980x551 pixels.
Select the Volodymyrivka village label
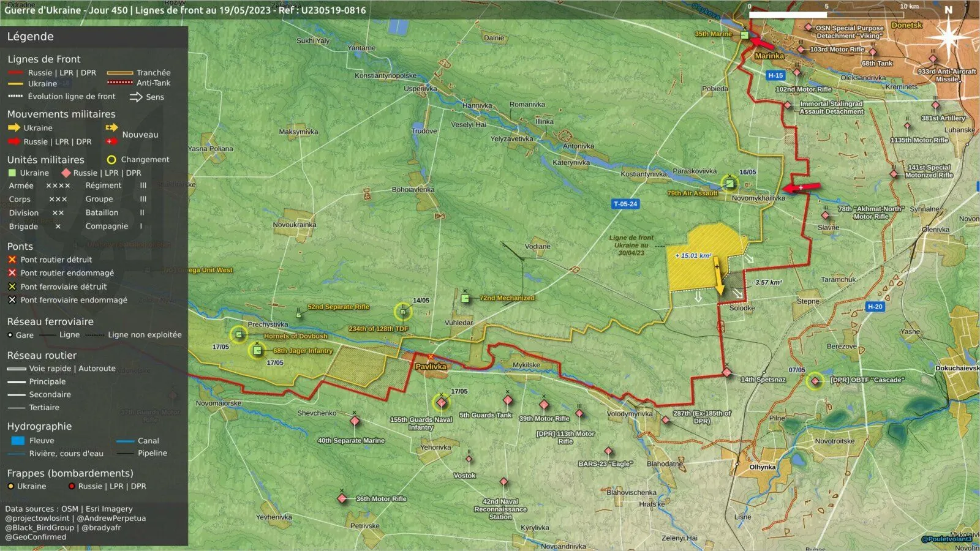tap(630, 414)
